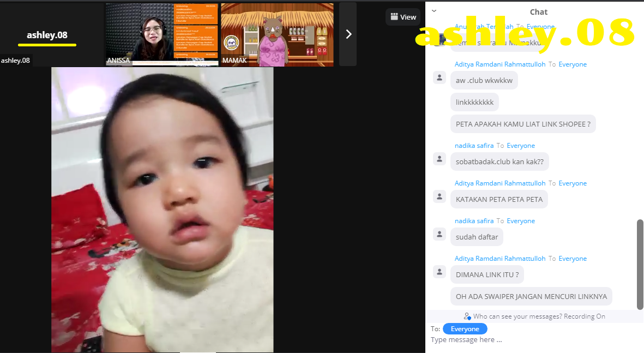Image resolution: width=644 pixels, height=353 pixels.
Task: Click the ashley.08 name label
Action: (x=15, y=61)
